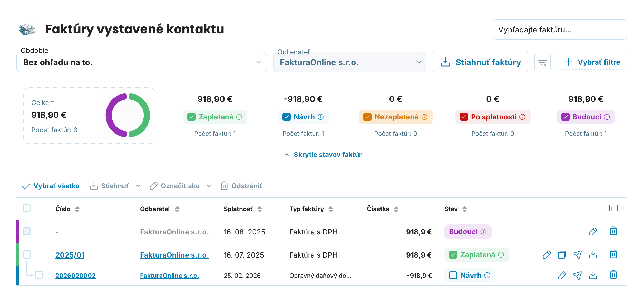The image size is (644, 303).
Task: Delete the Budoucí invoice row
Action: click(x=613, y=231)
